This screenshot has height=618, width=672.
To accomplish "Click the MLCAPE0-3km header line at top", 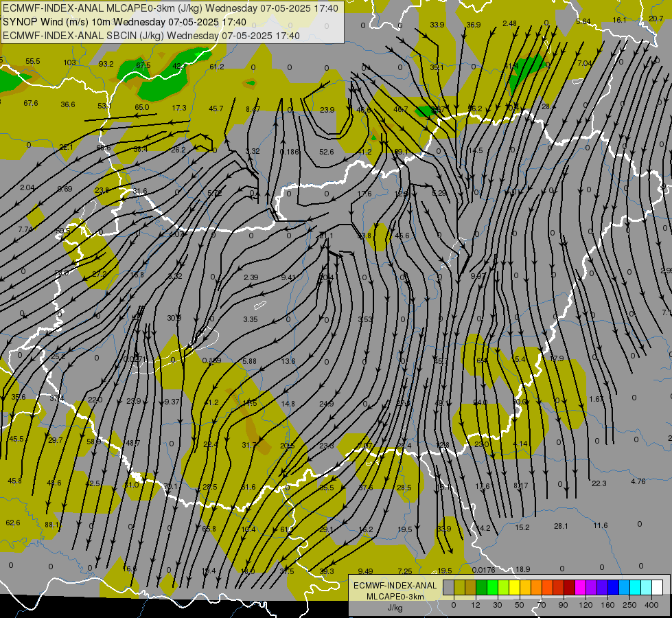I will tap(170, 8).
